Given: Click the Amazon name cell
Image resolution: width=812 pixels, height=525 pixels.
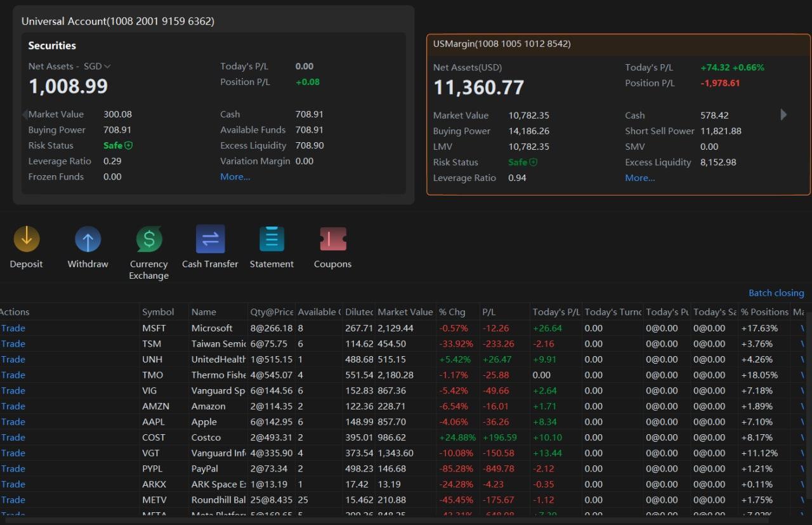Looking at the screenshot, I should pos(208,406).
